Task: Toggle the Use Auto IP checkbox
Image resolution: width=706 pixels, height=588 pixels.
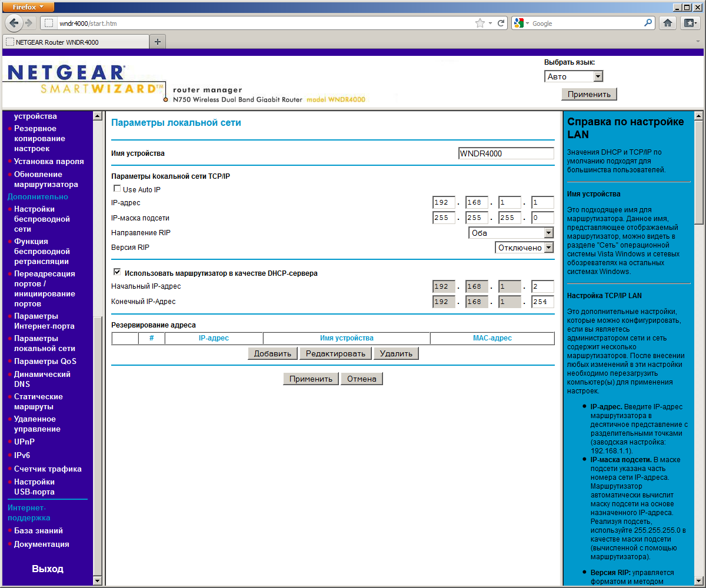Action: [x=117, y=189]
